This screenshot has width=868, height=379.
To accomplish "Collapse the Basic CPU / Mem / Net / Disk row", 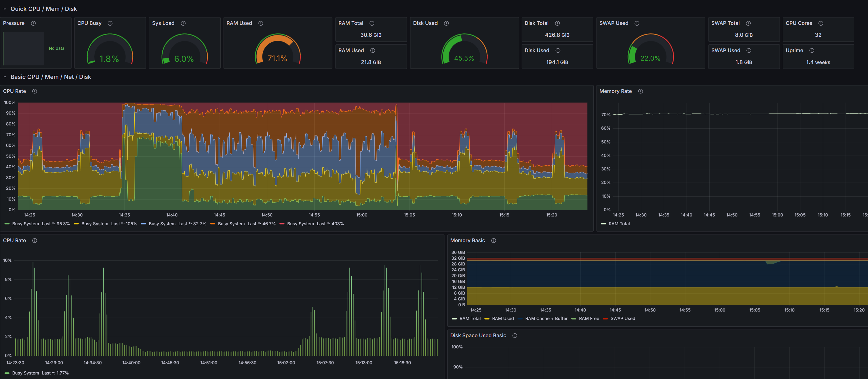I will tap(5, 77).
